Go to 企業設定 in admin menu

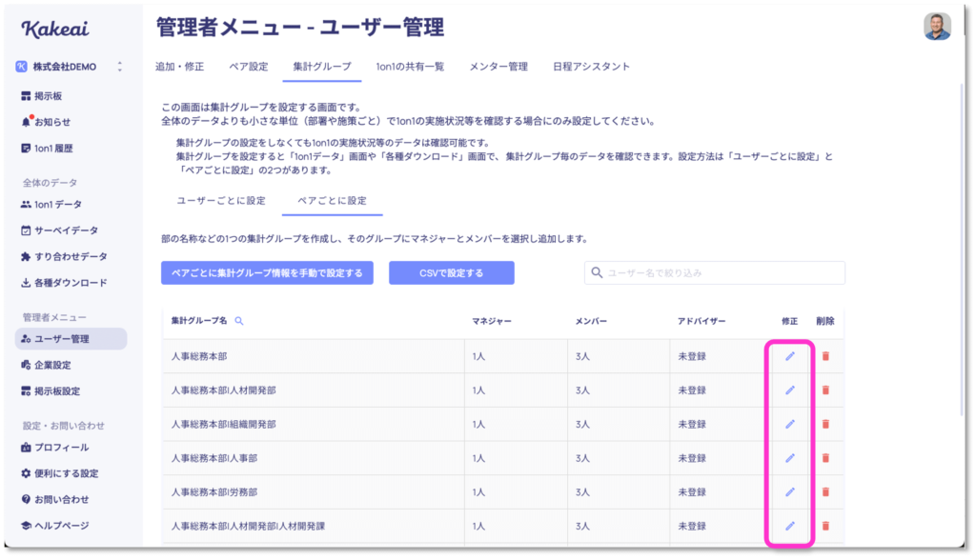[x=46, y=366]
